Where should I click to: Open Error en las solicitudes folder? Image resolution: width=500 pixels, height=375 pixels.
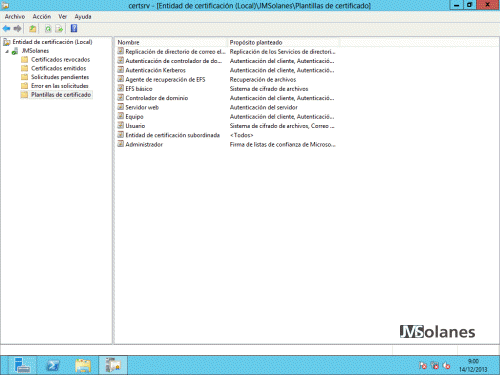(60, 86)
